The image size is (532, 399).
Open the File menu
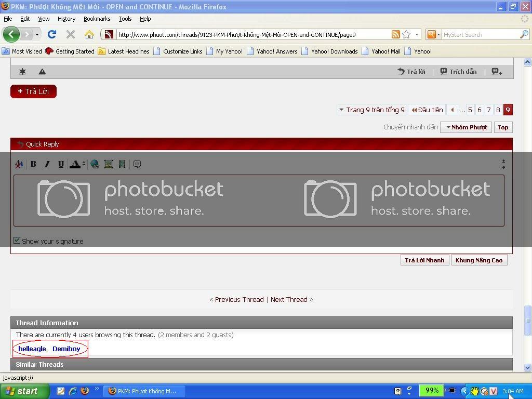(8, 19)
